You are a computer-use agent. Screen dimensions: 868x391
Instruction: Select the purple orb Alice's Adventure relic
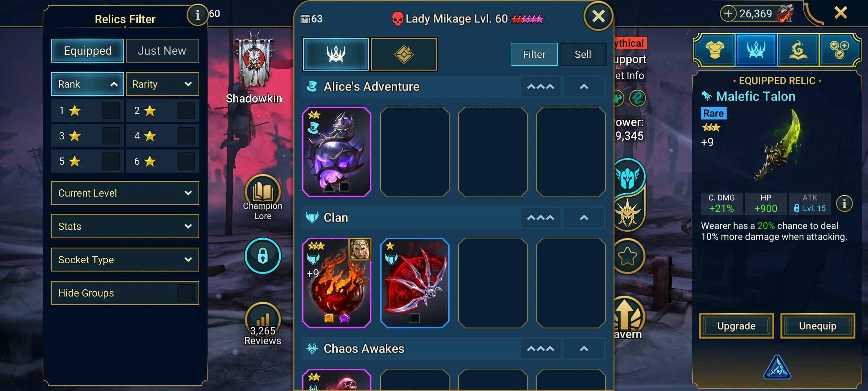click(x=337, y=152)
